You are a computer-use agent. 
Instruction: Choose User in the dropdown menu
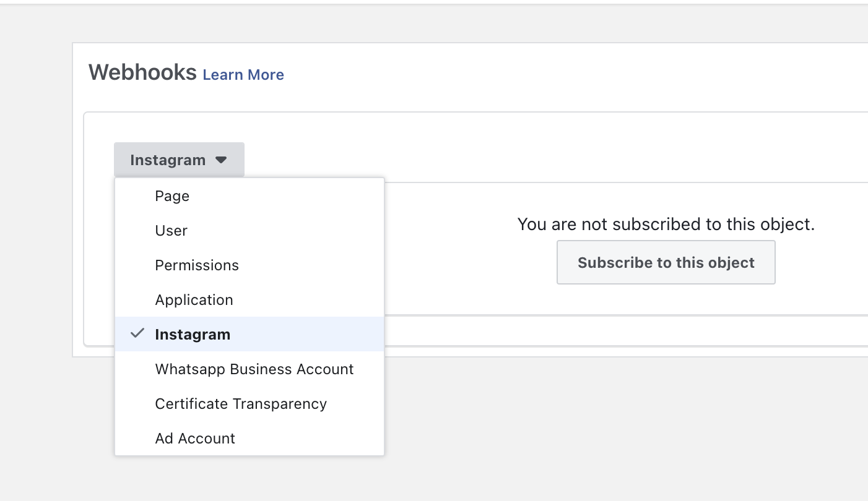click(171, 231)
